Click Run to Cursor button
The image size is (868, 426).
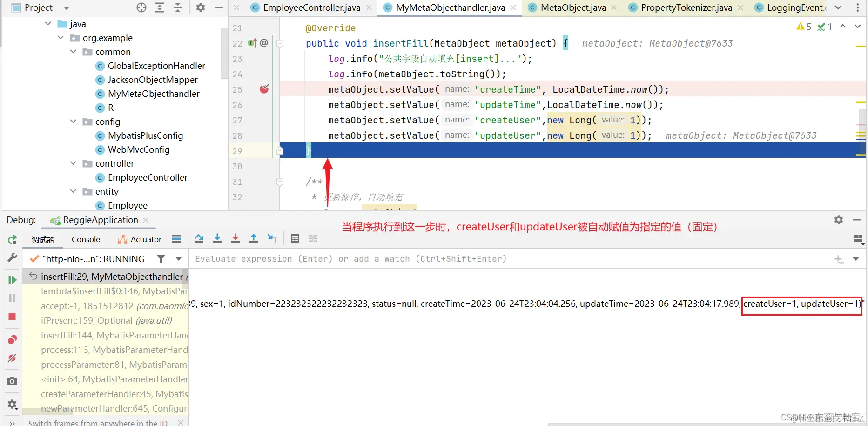pyautogui.click(x=272, y=238)
